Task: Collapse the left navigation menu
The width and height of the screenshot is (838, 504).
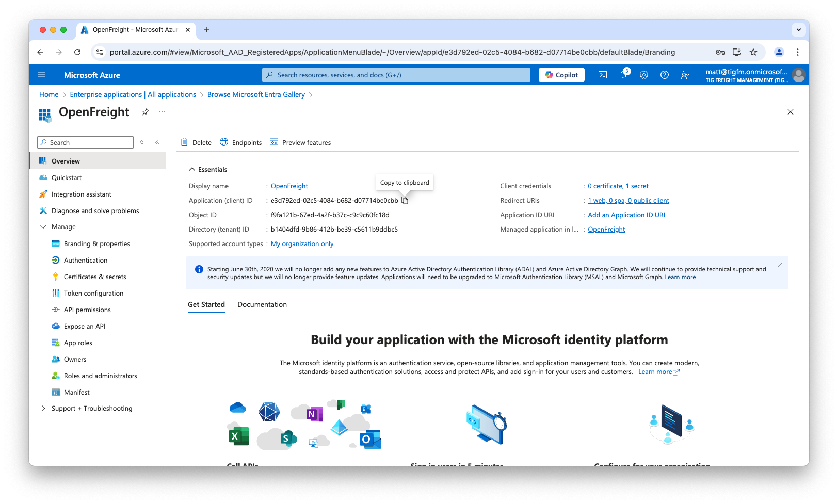Action: pos(157,142)
